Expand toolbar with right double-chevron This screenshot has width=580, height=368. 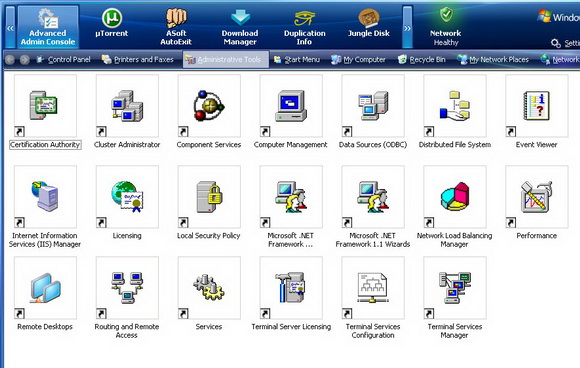407,27
